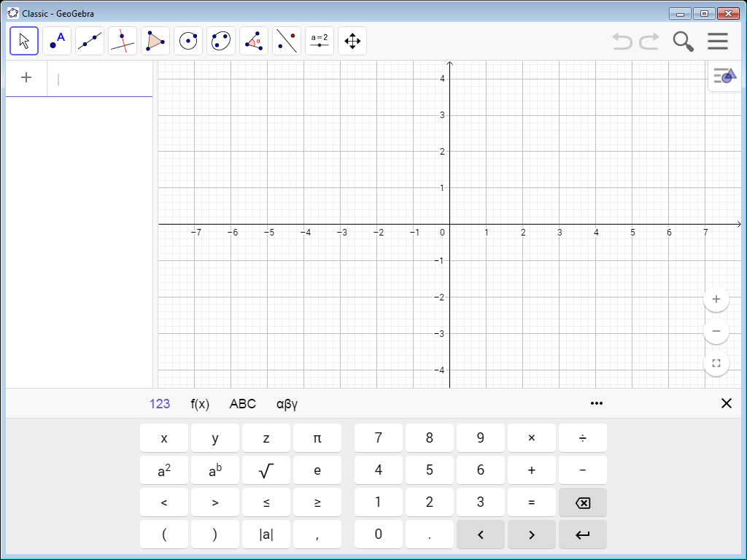
Task: Activate Move Graphics View tool
Action: point(352,41)
